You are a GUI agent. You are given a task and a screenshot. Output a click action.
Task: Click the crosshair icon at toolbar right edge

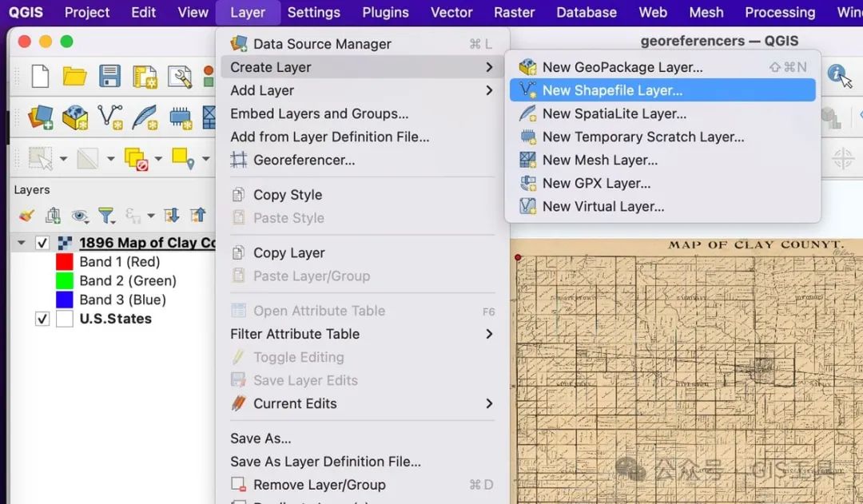click(x=843, y=158)
